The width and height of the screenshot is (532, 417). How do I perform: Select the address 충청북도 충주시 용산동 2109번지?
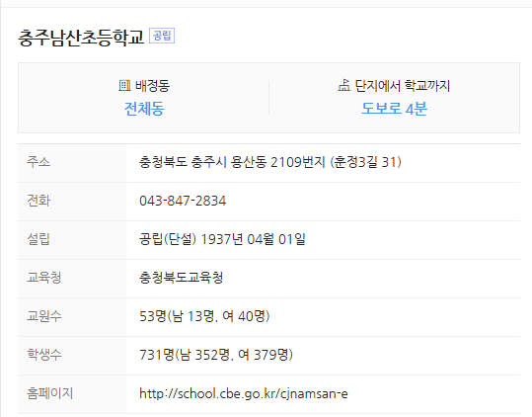(x=232, y=162)
